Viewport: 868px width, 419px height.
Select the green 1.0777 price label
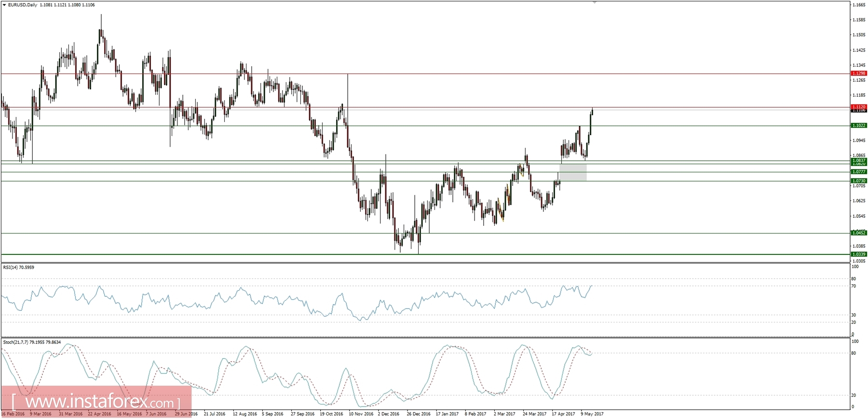(859, 172)
